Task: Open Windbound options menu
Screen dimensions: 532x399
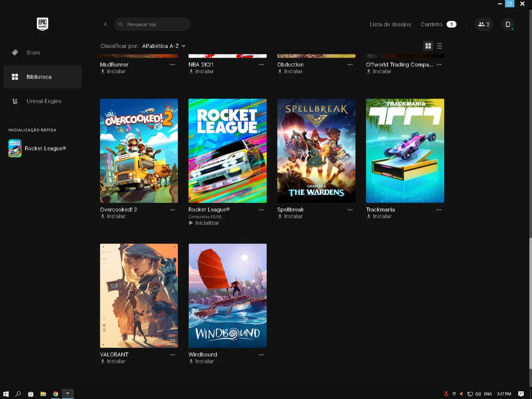Action: point(261,355)
